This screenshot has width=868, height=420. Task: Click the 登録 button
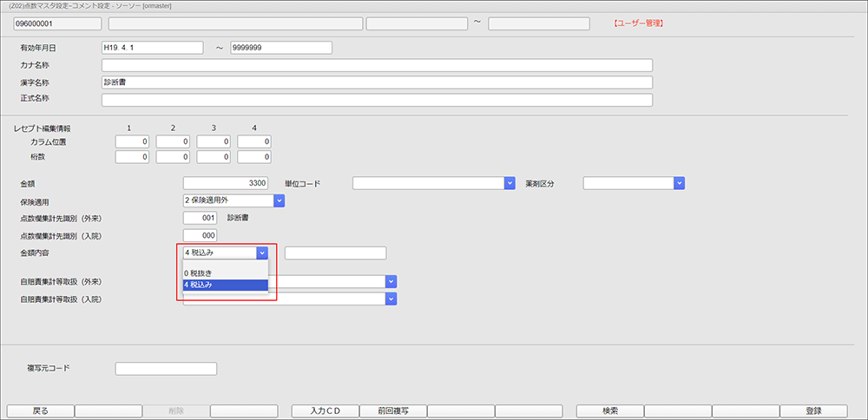[x=813, y=410]
